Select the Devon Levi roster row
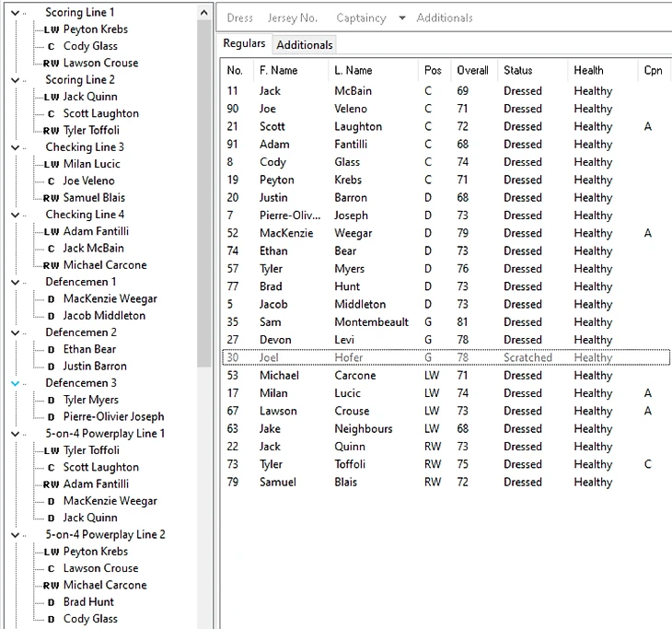672x629 pixels. pos(446,340)
